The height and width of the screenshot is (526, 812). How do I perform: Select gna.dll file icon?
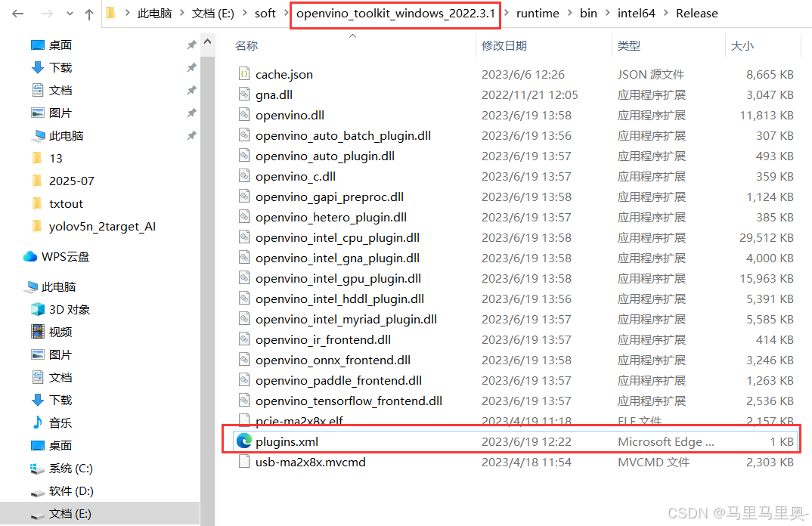[x=244, y=94]
